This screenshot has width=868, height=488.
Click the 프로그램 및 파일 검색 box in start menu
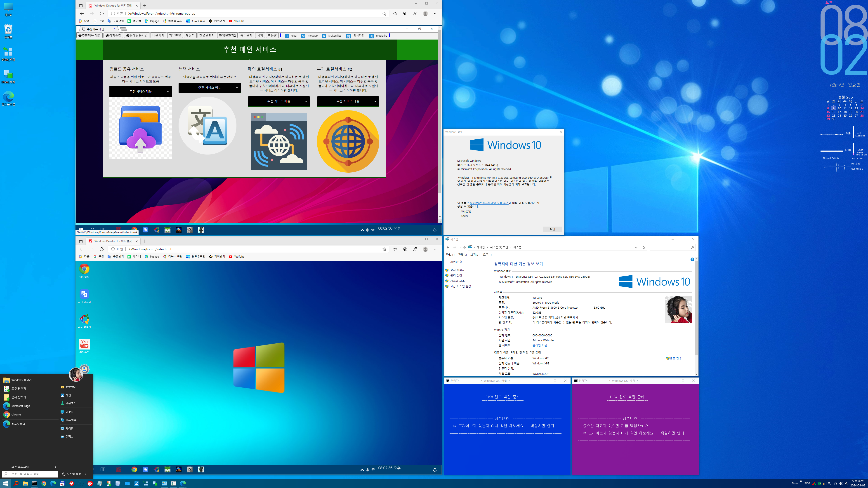pyautogui.click(x=30, y=474)
